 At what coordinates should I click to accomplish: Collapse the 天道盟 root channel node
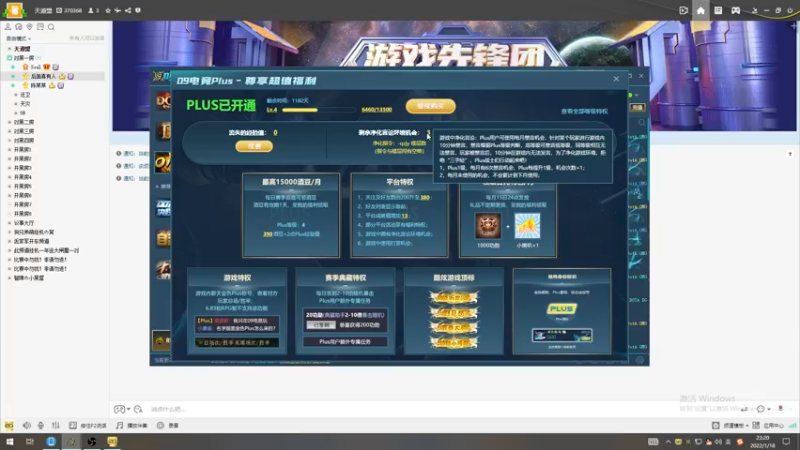(x=9, y=48)
